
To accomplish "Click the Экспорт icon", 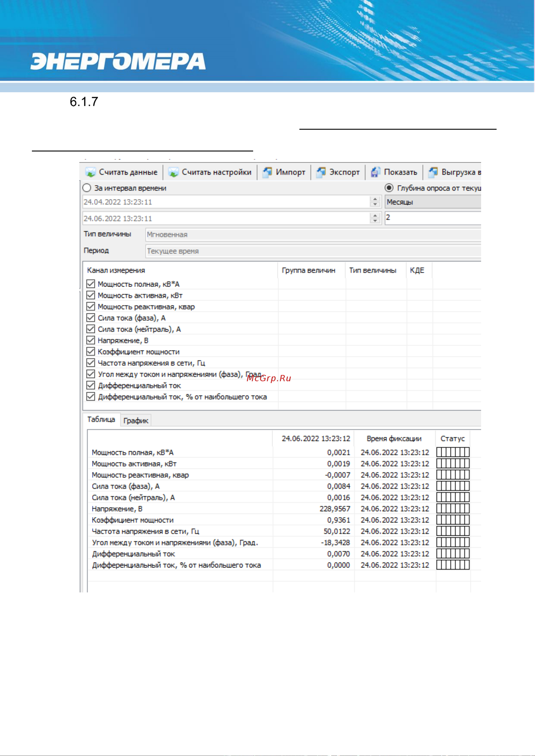I will [321, 172].
